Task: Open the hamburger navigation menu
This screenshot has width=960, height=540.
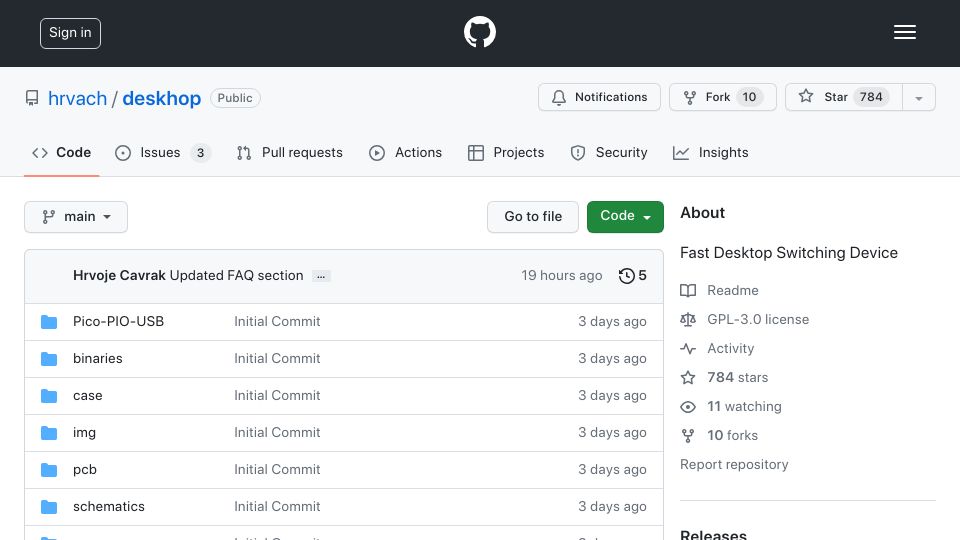Action: tap(904, 32)
